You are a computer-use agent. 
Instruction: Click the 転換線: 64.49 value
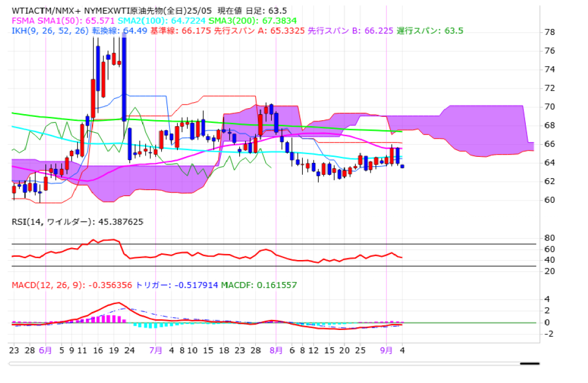point(120,31)
